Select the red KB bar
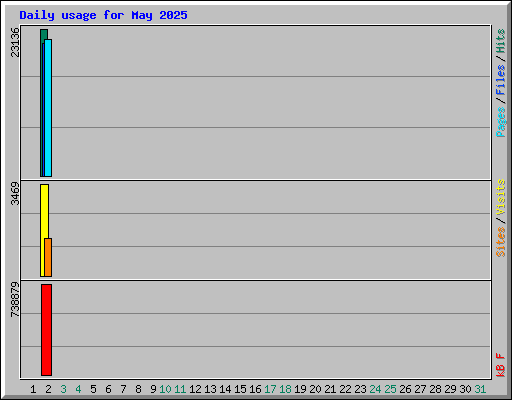This screenshot has width=512, height=400. coord(46,330)
